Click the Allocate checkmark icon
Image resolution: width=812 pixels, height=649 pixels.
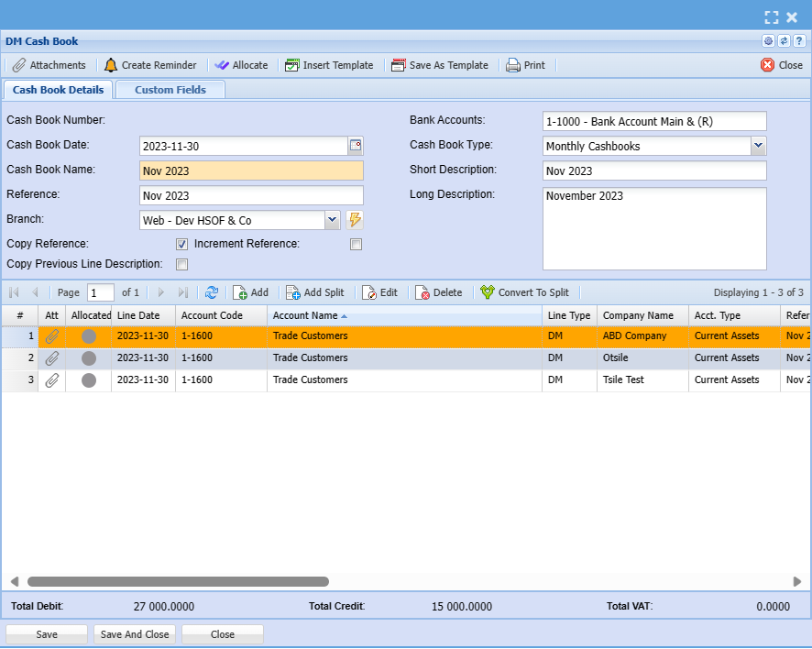[x=222, y=65]
